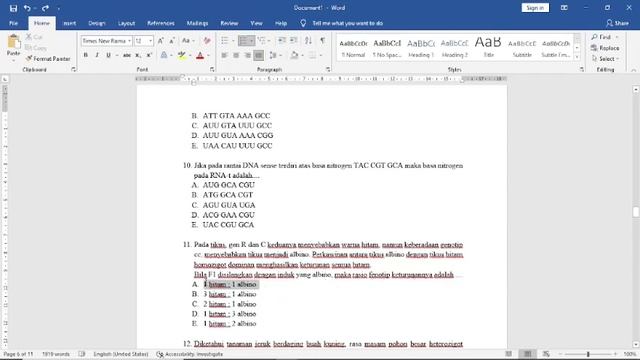
Task: Click the zoom slider handle
Action: pos(588,354)
